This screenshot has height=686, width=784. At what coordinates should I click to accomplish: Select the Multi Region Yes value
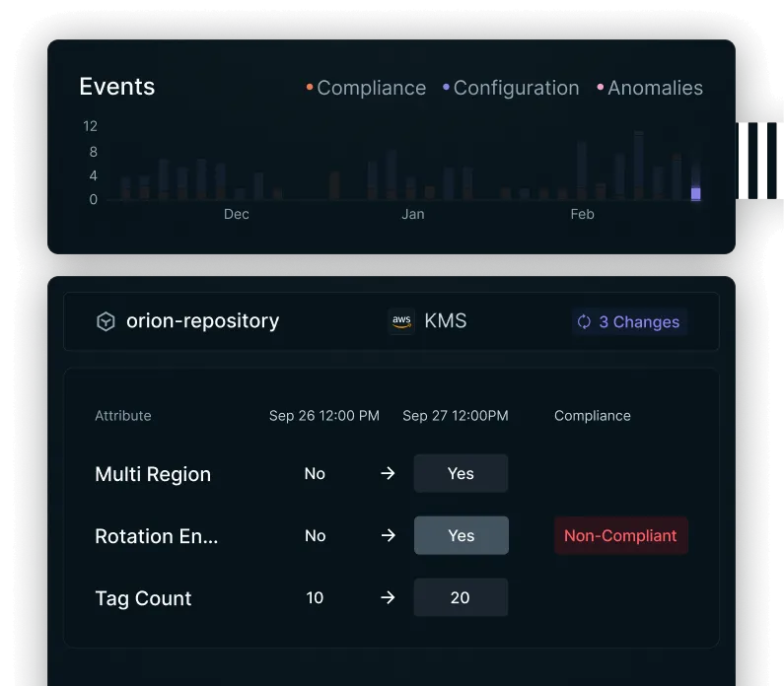461,474
